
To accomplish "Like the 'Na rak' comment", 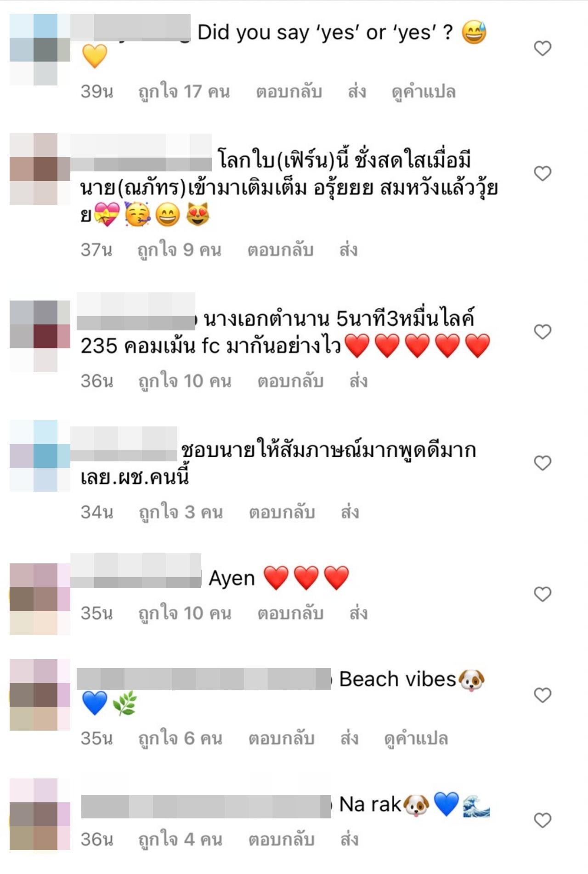I will tap(543, 820).
